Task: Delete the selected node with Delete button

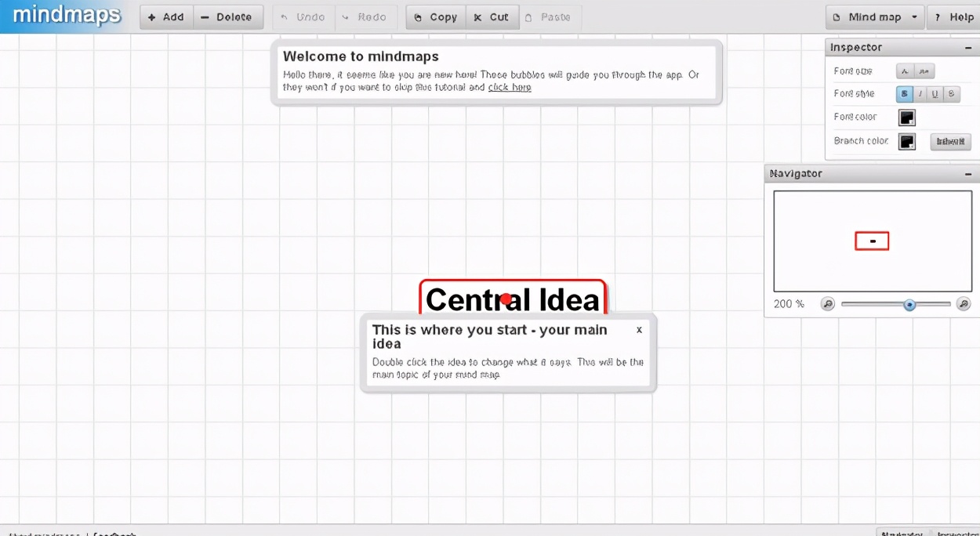Action: (x=227, y=17)
